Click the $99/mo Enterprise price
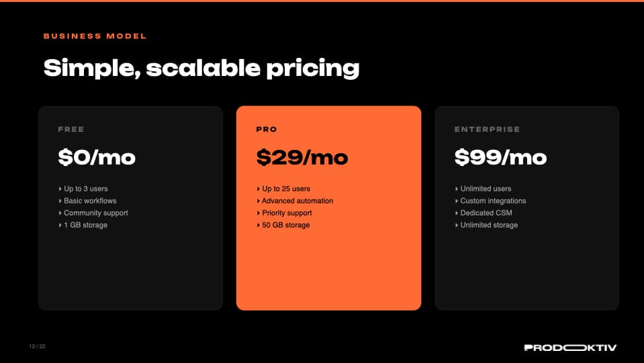 click(x=500, y=157)
